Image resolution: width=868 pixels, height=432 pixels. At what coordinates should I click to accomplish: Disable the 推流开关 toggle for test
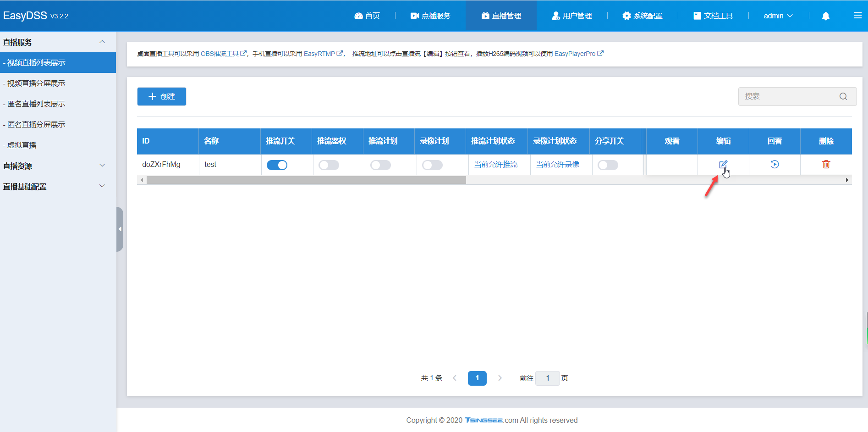tap(277, 165)
